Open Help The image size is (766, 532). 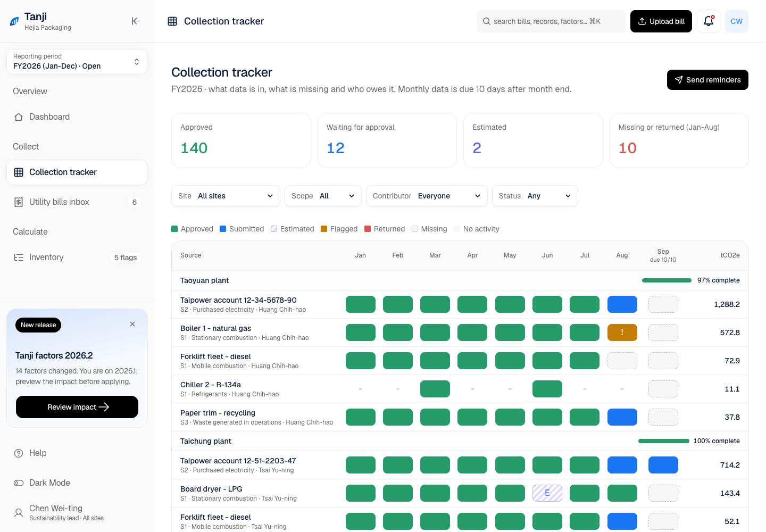click(x=77, y=453)
